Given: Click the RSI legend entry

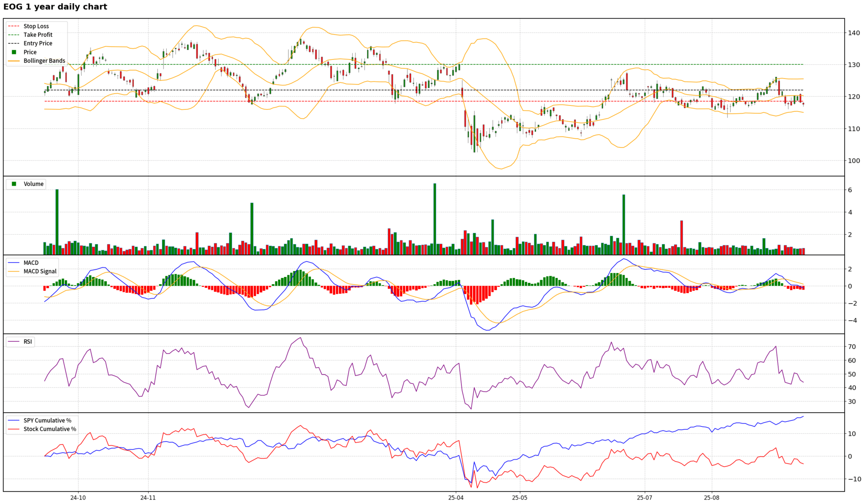Looking at the screenshot, I should (27, 341).
